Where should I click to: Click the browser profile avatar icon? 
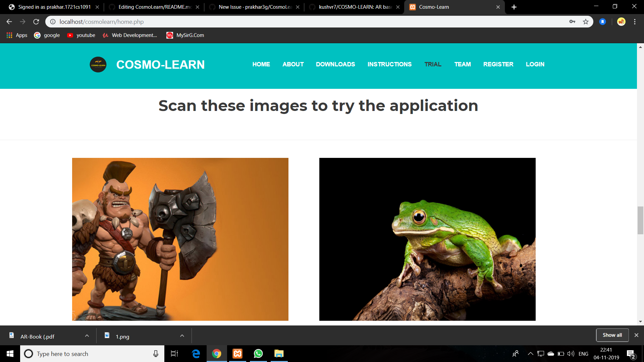(621, 21)
